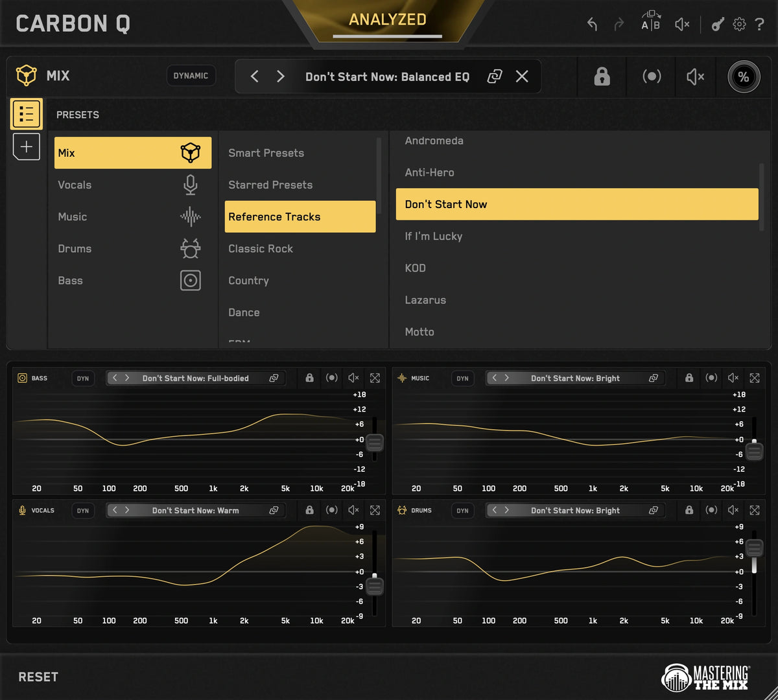Solo the Drums panel
The height and width of the screenshot is (700, 778).
(x=711, y=510)
